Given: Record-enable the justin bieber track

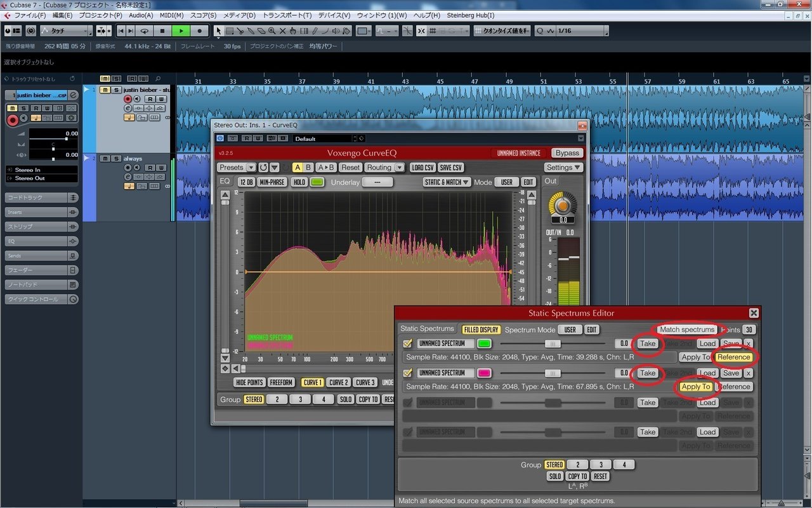Looking at the screenshot, I should point(128,99).
